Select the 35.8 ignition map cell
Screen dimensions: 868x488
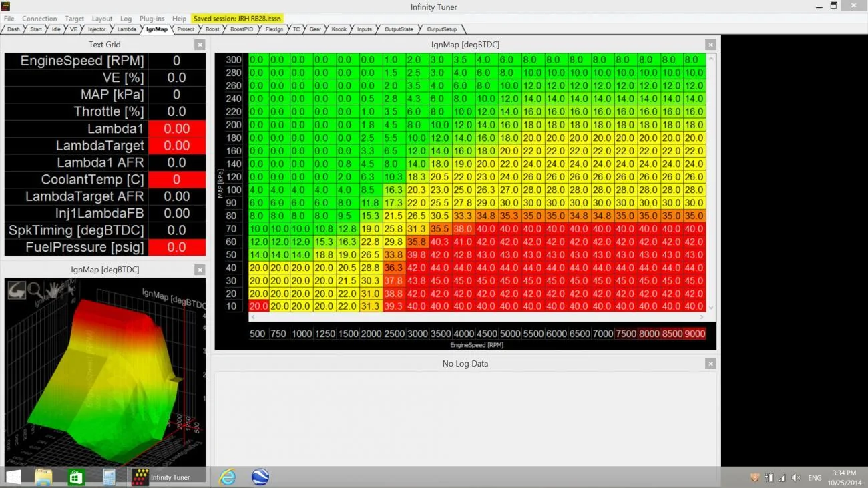pos(417,242)
